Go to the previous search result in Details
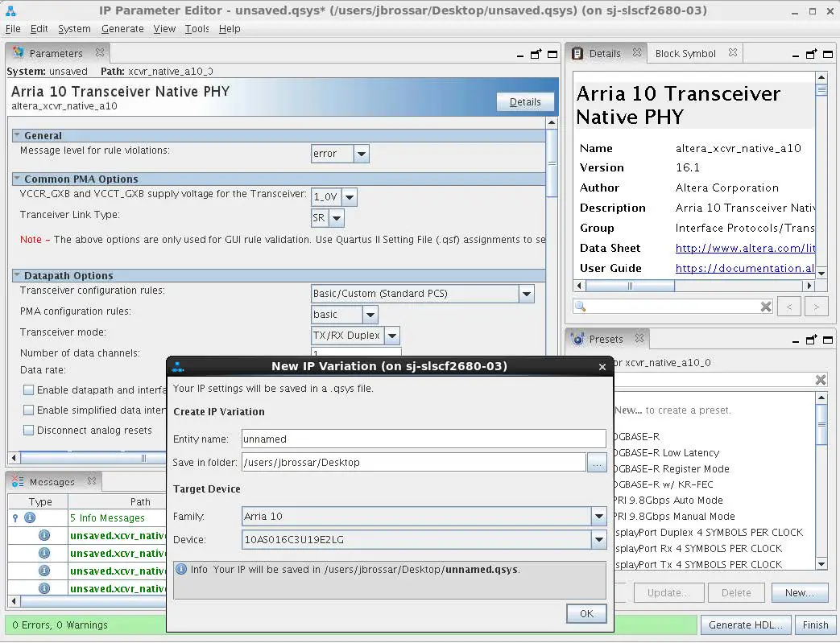 (789, 307)
